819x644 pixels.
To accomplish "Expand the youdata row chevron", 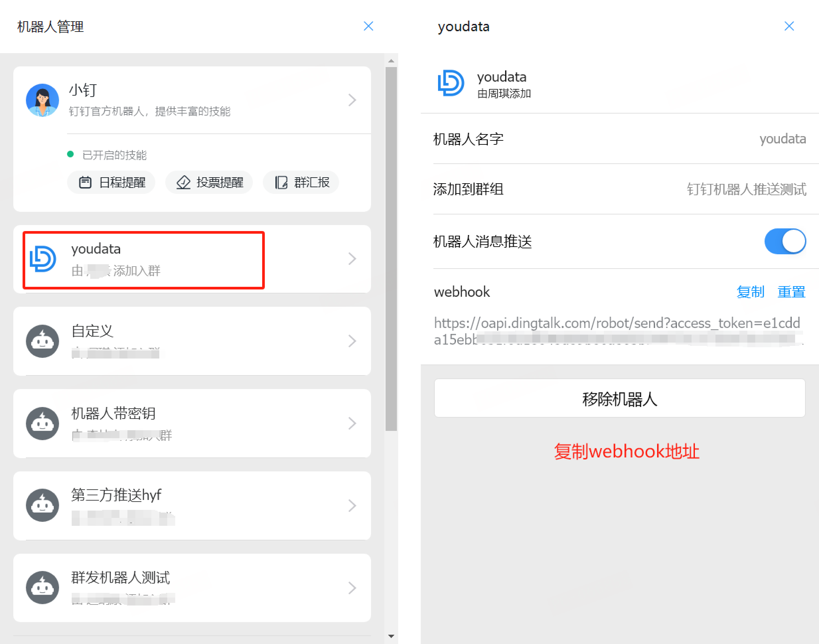I will [x=352, y=259].
